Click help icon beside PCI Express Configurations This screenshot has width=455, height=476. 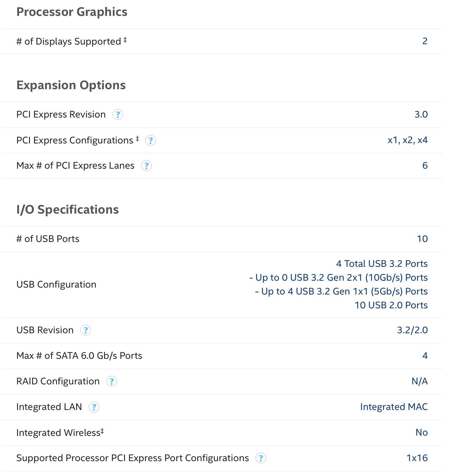click(x=150, y=140)
